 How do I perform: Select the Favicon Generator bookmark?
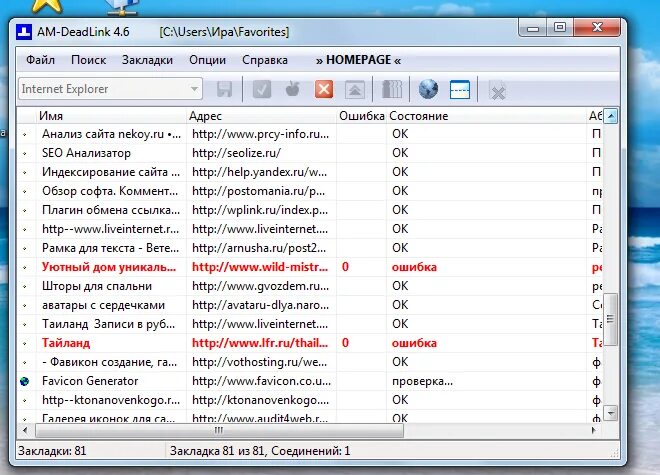point(90,381)
